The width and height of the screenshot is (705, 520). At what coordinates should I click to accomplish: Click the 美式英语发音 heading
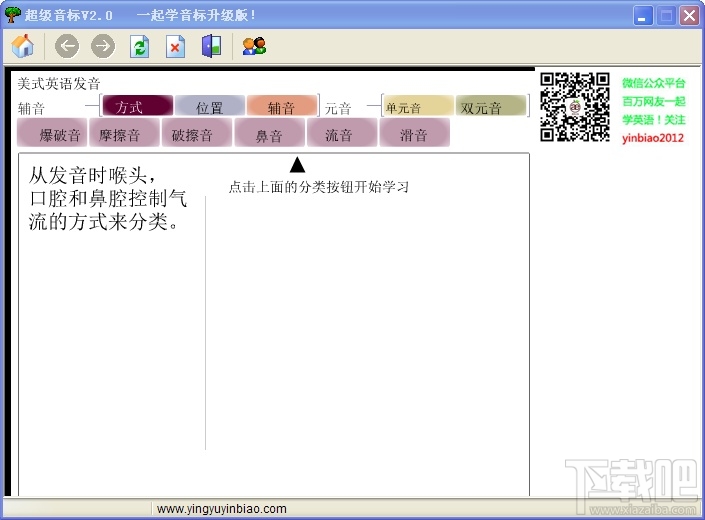[x=59, y=84]
